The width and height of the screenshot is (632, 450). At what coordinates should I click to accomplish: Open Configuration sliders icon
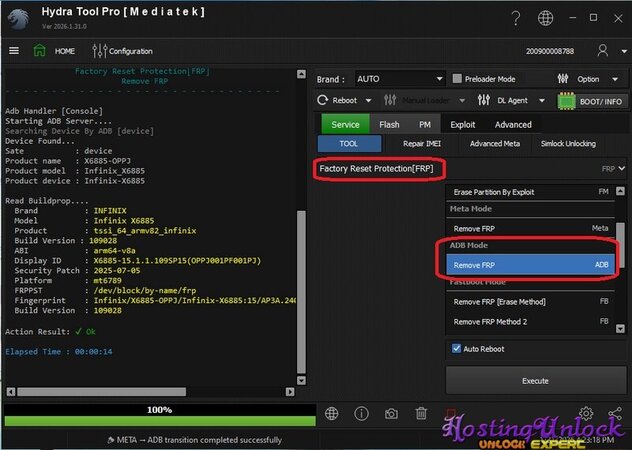click(x=99, y=51)
